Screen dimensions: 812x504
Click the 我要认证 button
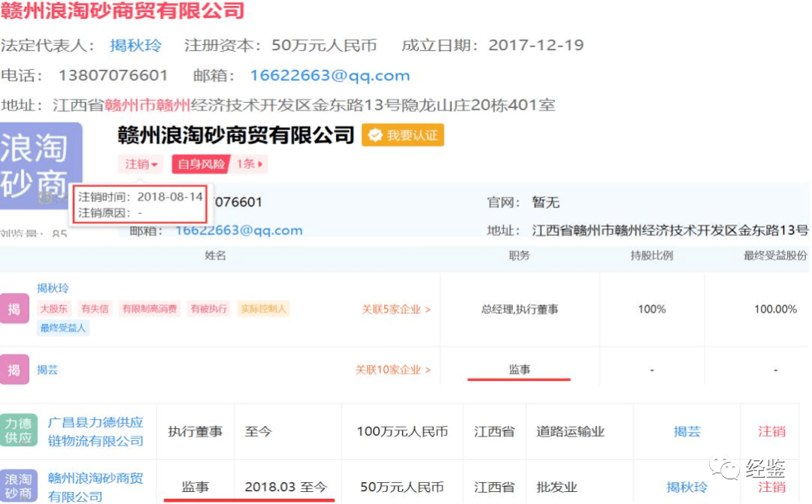click(x=403, y=135)
